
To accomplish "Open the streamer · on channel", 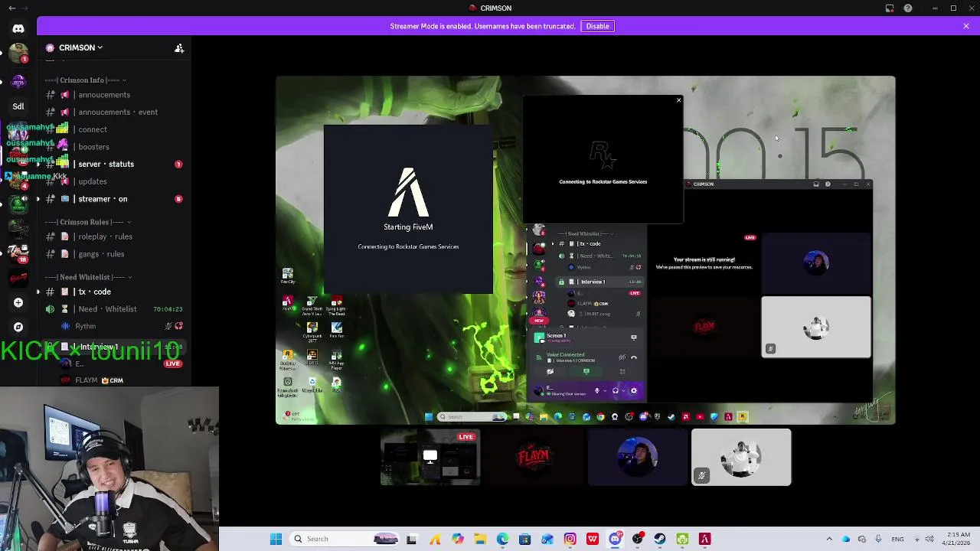I will pos(115,199).
